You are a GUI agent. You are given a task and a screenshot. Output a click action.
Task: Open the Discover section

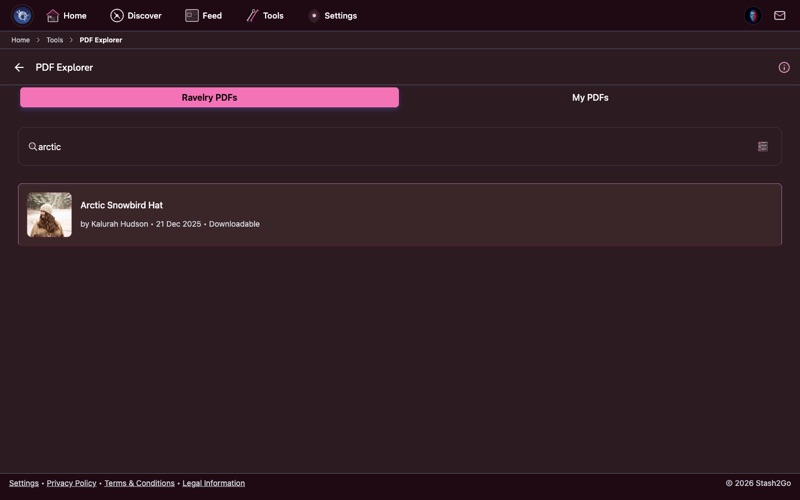[x=136, y=16]
